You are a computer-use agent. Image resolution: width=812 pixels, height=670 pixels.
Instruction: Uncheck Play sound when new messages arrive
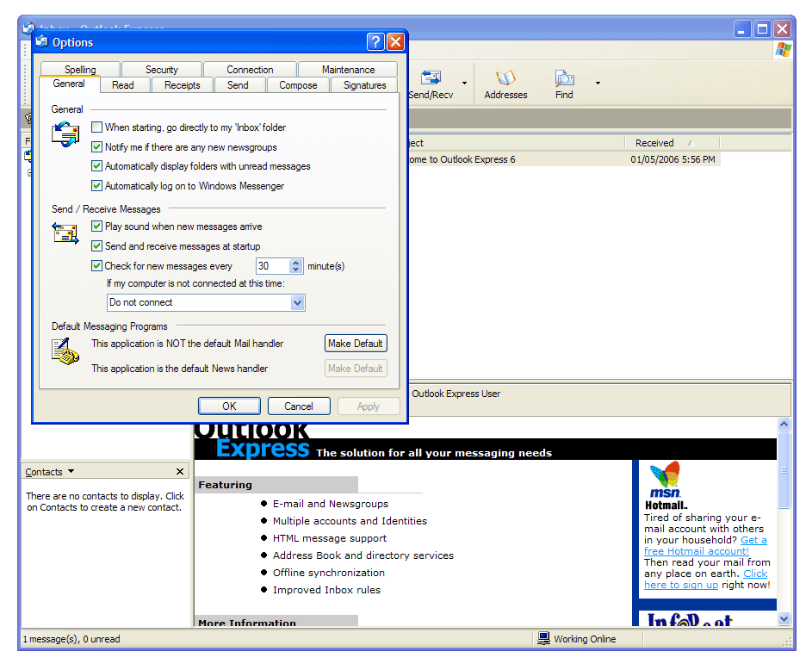96,226
